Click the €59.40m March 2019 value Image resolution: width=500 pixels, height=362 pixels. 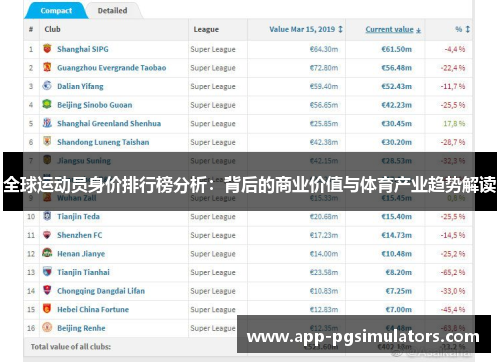pos(324,86)
